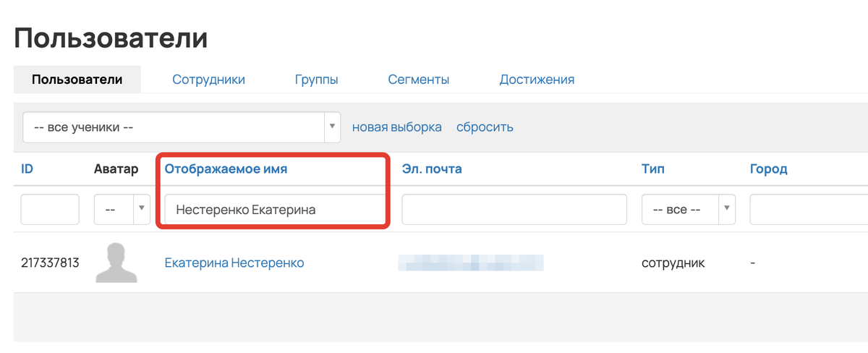Sort by the Город column header
The height and width of the screenshot is (353, 868).
click(x=769, y=169)
